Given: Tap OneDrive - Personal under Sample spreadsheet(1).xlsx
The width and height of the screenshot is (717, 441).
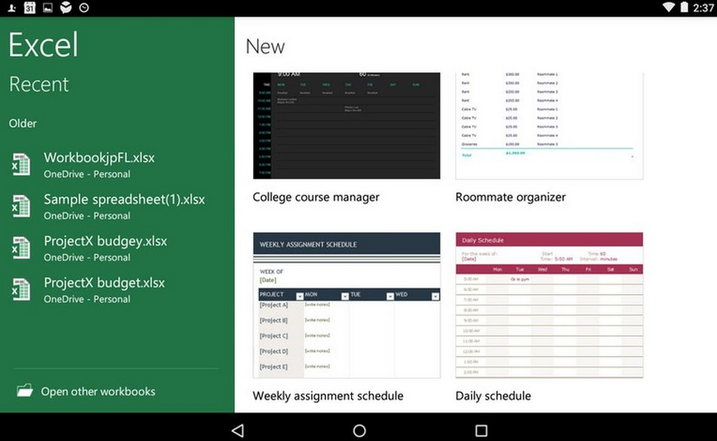Looking at the screenshot, I should (x=87, y=216).
